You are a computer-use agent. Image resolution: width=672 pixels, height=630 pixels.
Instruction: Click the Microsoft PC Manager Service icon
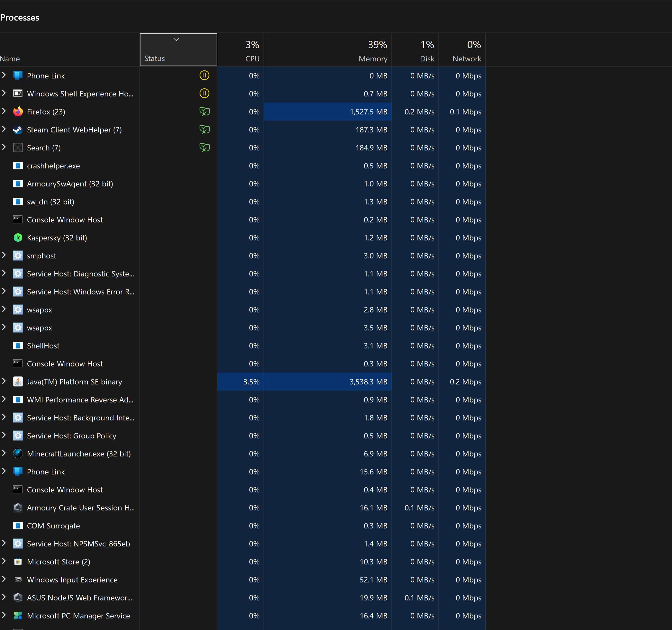(x=18, y=616)
